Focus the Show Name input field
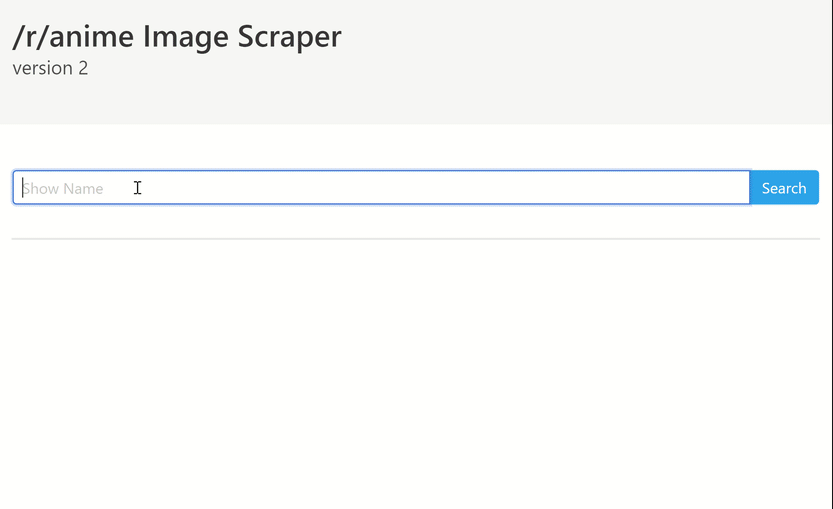 (381, 188)
